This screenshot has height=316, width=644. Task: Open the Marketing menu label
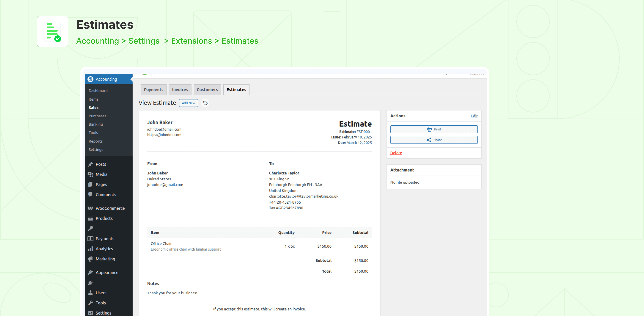click(x=105, y=259)
